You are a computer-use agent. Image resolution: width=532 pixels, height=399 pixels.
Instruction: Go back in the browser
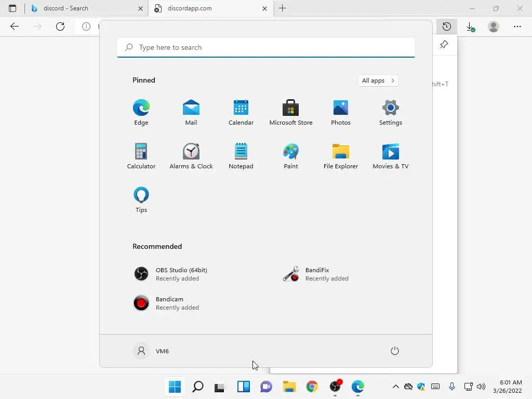click(14, 26)
